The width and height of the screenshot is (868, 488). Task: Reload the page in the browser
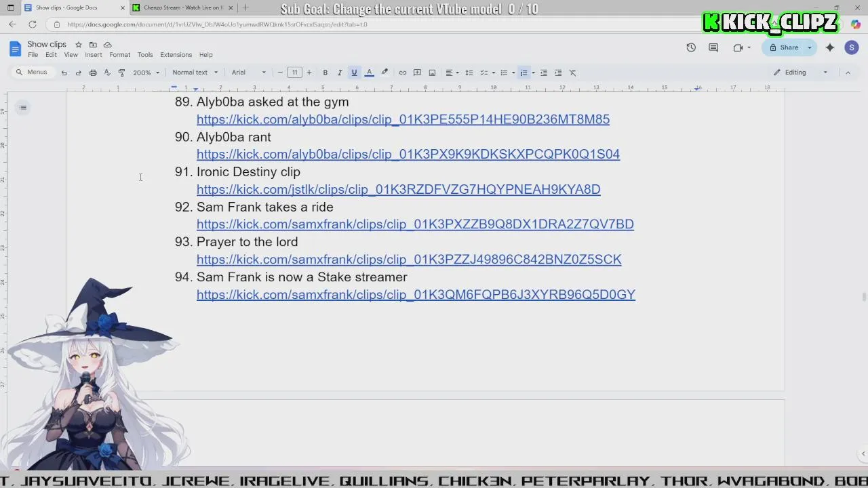(32, 24)
